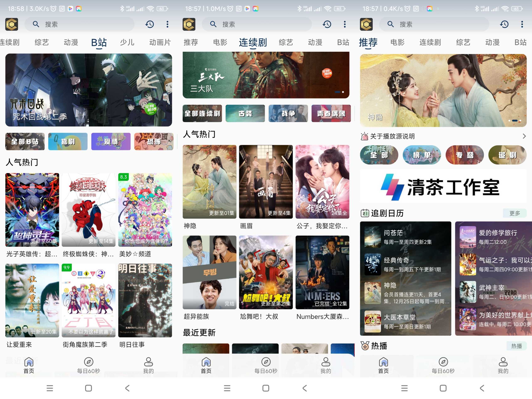Tap the 追剧日历 calendar icon

click(365, 213)
